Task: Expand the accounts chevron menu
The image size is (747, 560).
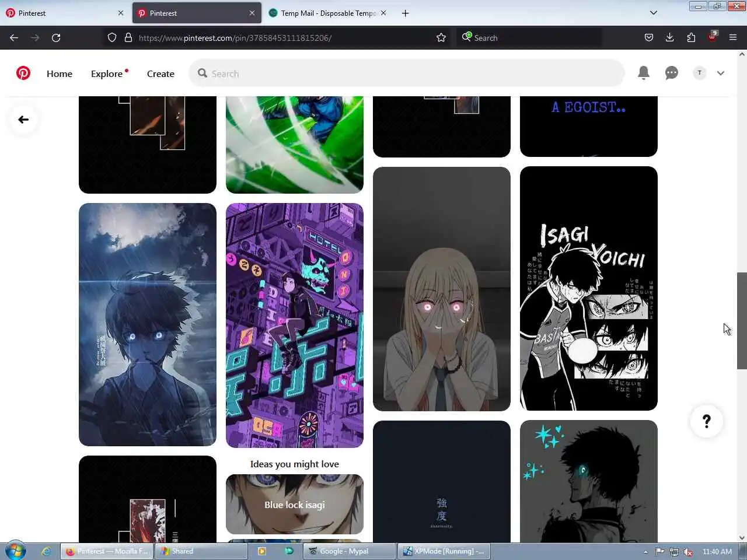Action: coord(721,73)
